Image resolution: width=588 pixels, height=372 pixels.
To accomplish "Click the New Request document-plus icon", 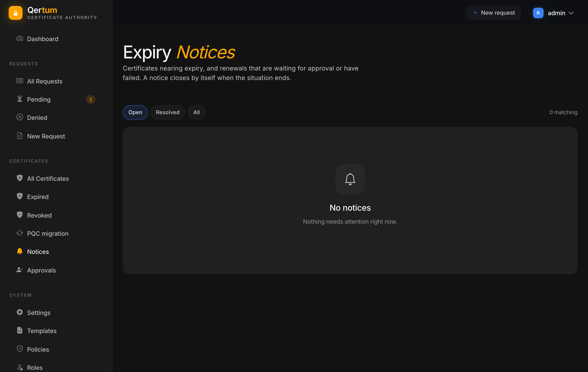I will click(19, 136).
